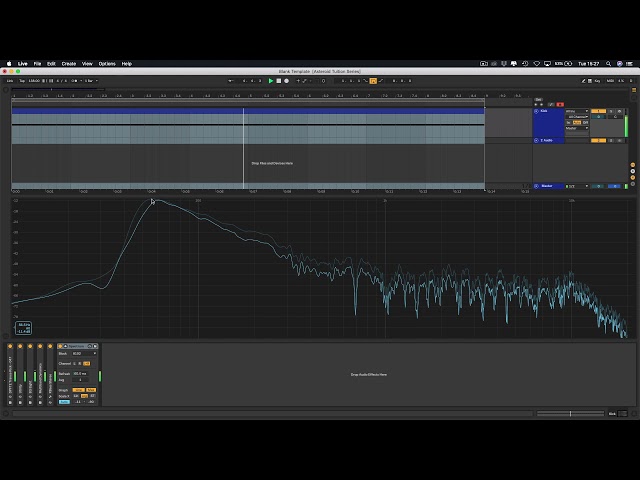Click the playhead line in the arrangement

244,148
